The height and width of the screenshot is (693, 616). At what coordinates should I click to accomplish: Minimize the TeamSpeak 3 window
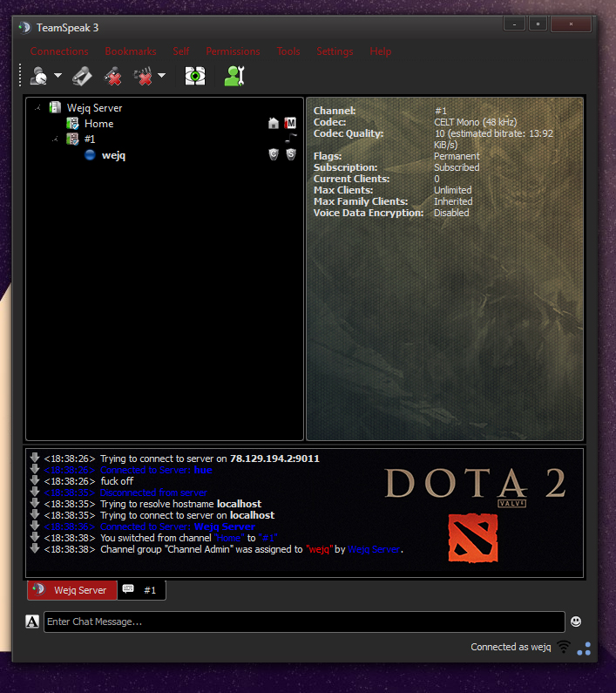(x=514, y=24)
